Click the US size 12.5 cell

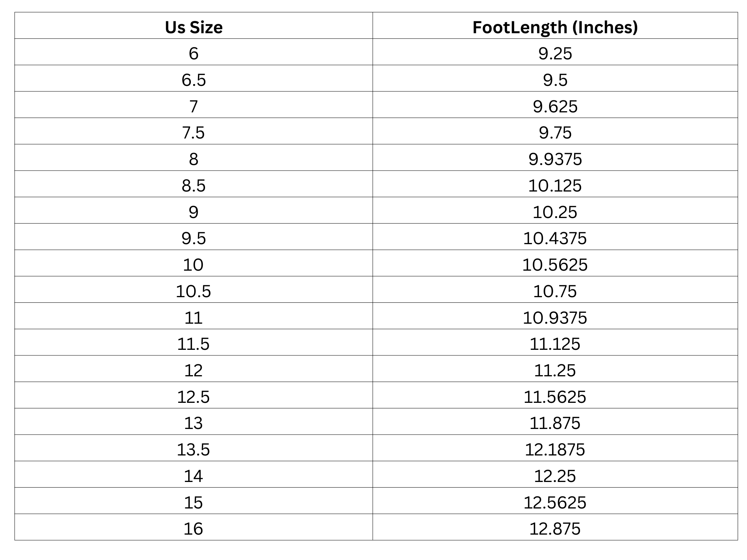point(193,395)
